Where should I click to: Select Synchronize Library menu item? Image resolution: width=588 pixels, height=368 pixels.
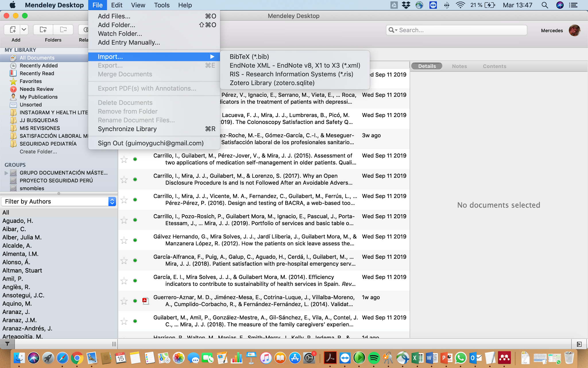click(x=127, y=129)
